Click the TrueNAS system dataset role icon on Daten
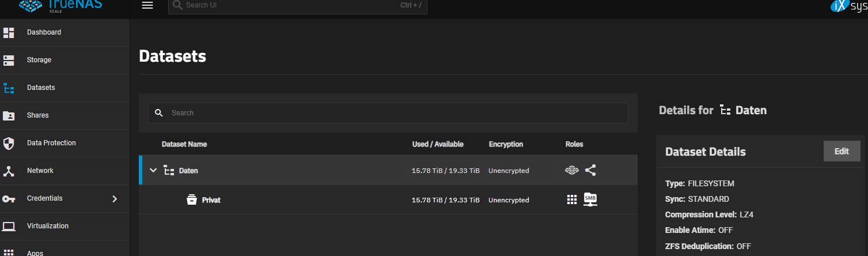The height and width of the screenshot is (256, 868). tap(571, 170)
